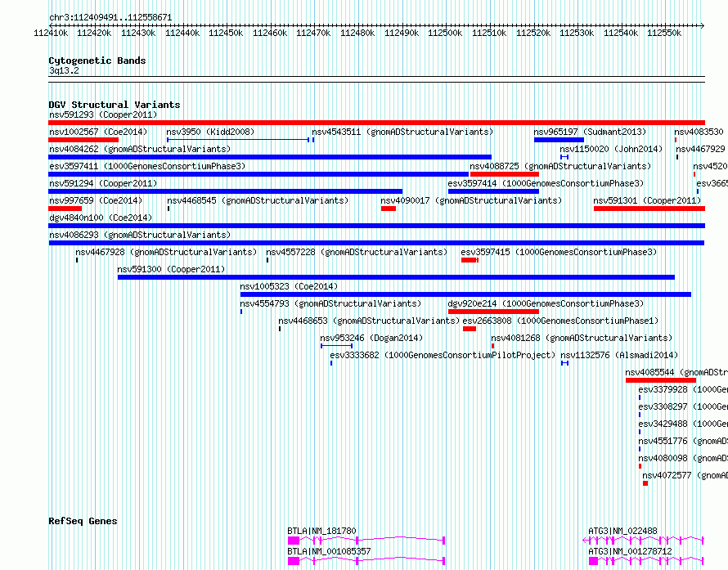Select esv3308297 variant label

pos(683,406)
